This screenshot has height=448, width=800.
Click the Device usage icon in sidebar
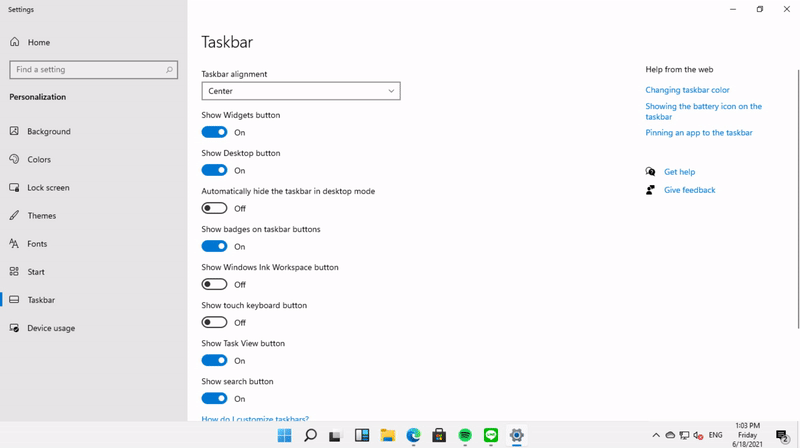(14, 328)
